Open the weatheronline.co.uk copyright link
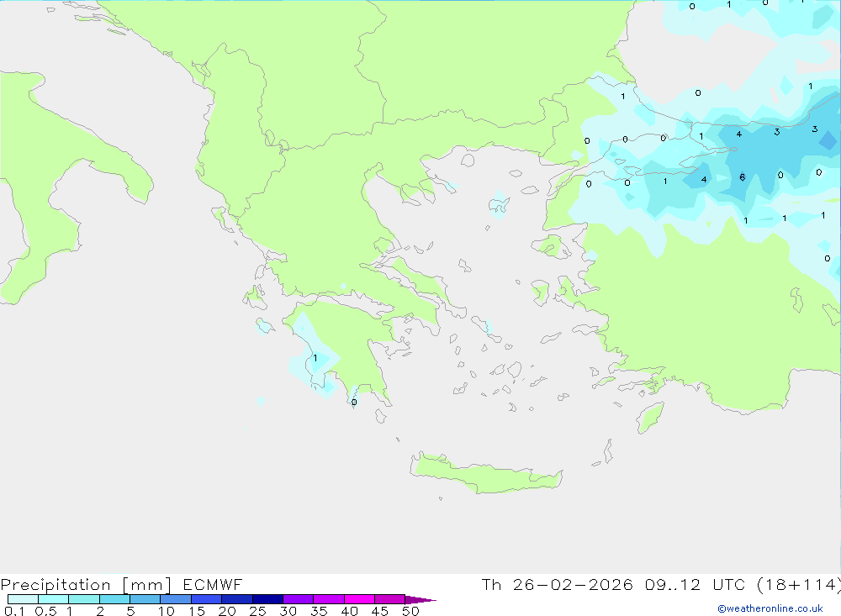 [x=770, y=608]
